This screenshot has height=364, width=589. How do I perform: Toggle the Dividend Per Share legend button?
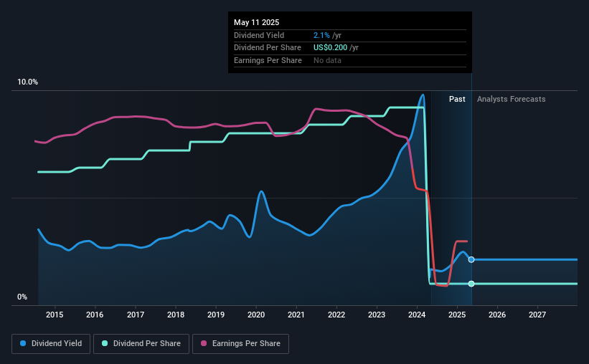pyautogui.click(x=141, y=344)
